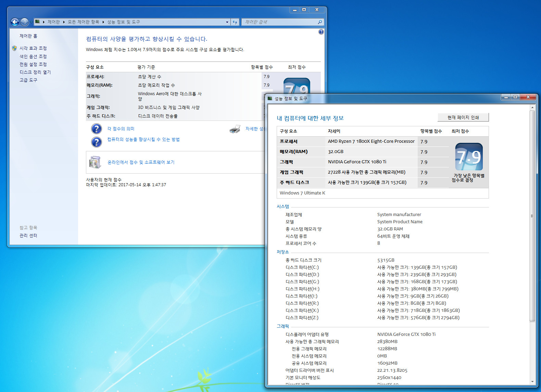Open the address bar history dropdown
541x392 pixels.
click(x=227, y=22)
